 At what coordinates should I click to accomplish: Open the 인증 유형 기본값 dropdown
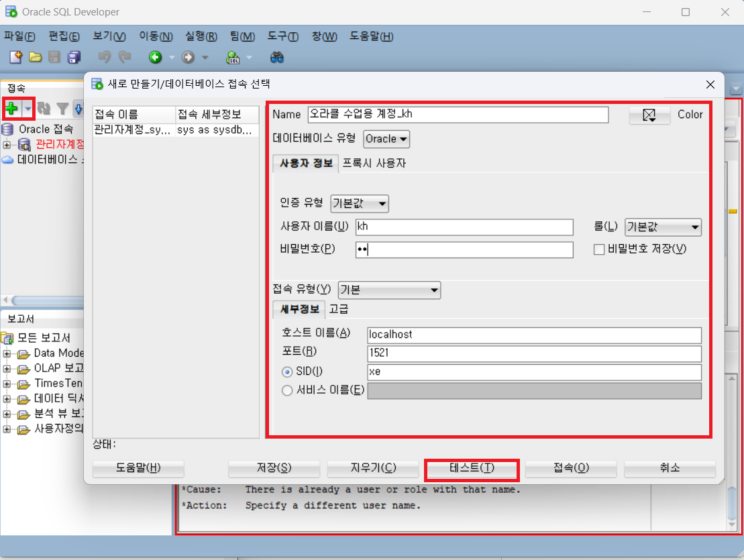360,203
